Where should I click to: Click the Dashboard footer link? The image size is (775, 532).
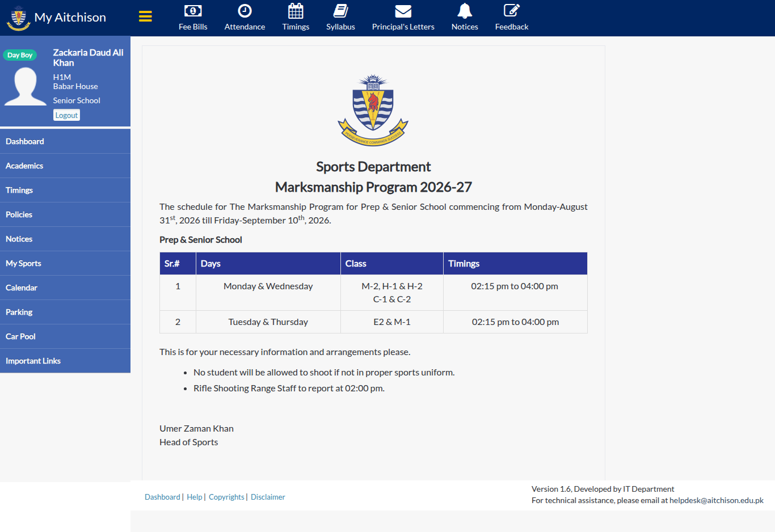(x=162, y=497)
